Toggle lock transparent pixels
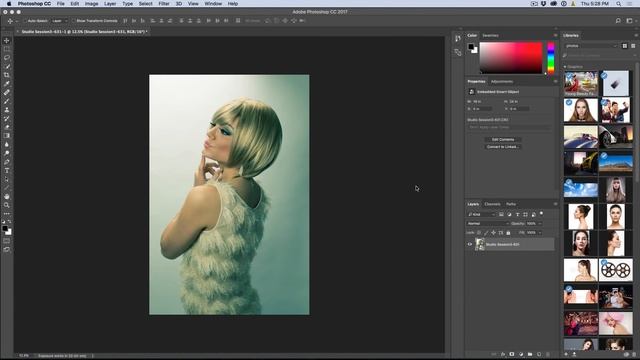Screen dimensions: 640x360 point(479,233)
